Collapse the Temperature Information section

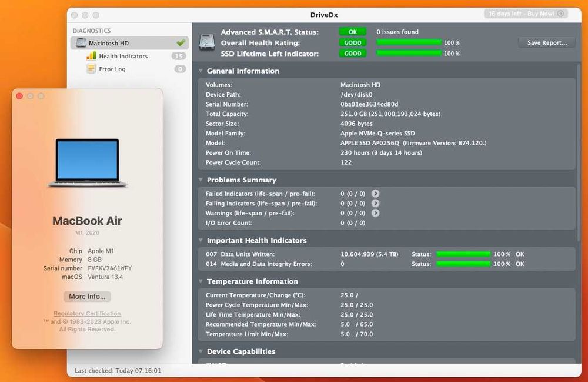(201, 281)
